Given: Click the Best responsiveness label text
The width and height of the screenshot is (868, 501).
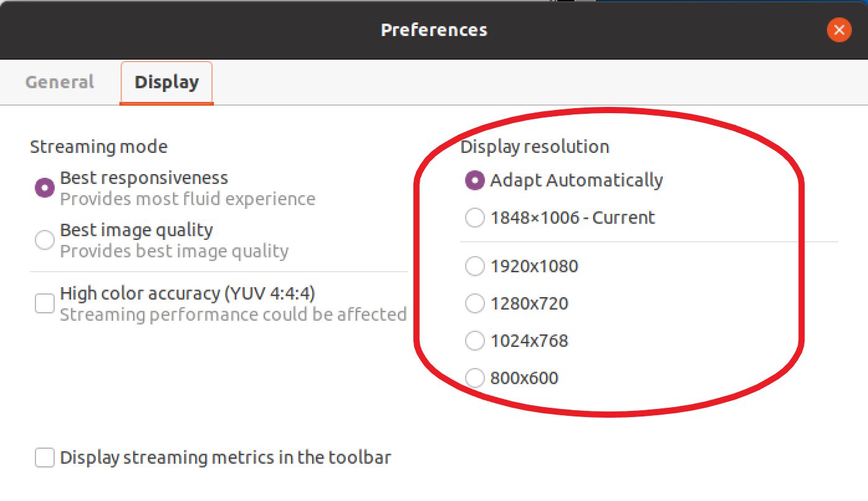Looking at the screenshot, I should click(144, 177).
